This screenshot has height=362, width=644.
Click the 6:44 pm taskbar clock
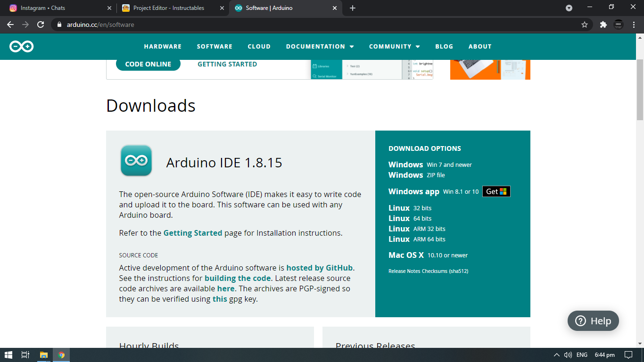pyautogui.click(x=604, y=355)
